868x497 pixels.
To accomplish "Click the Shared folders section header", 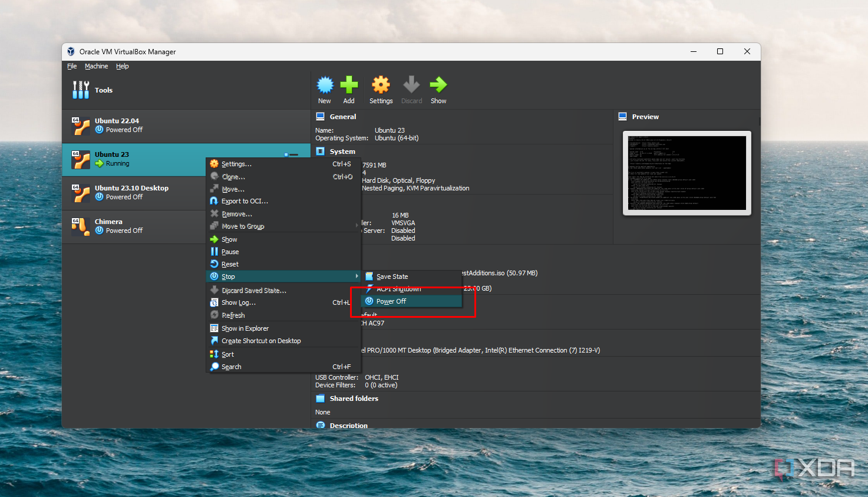I will 354,399.
